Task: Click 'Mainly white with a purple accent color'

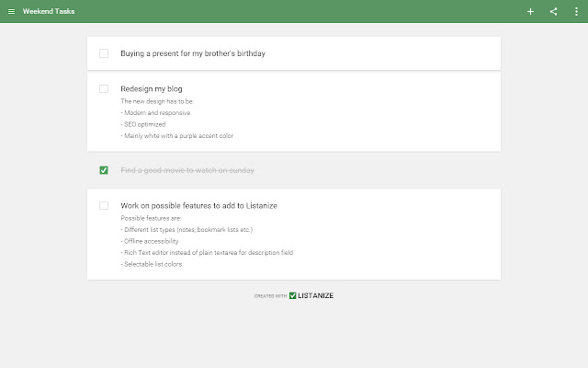Action: 177,136
